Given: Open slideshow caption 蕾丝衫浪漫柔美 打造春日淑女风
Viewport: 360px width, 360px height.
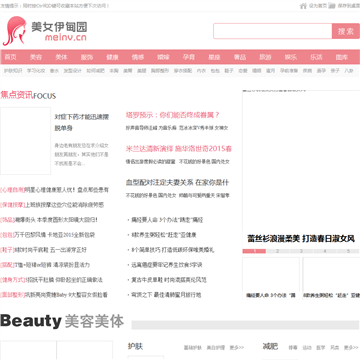Looking at the screenshot, I should click(301, 239).
